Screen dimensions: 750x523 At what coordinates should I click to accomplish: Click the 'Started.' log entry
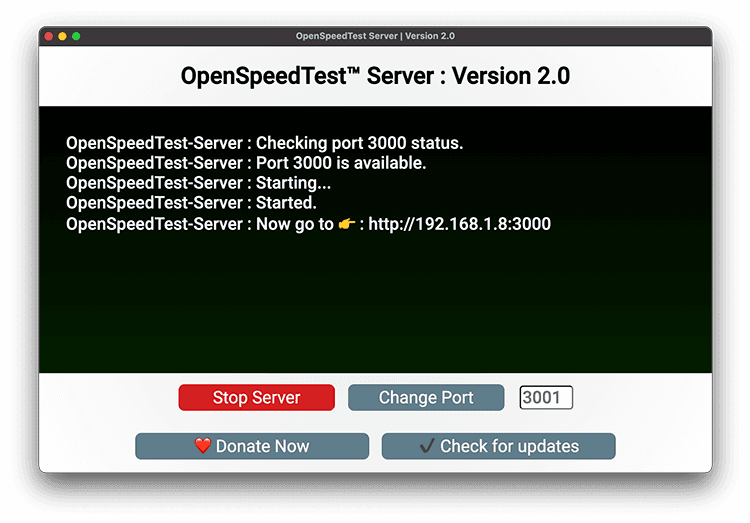(x=191, y=203)
